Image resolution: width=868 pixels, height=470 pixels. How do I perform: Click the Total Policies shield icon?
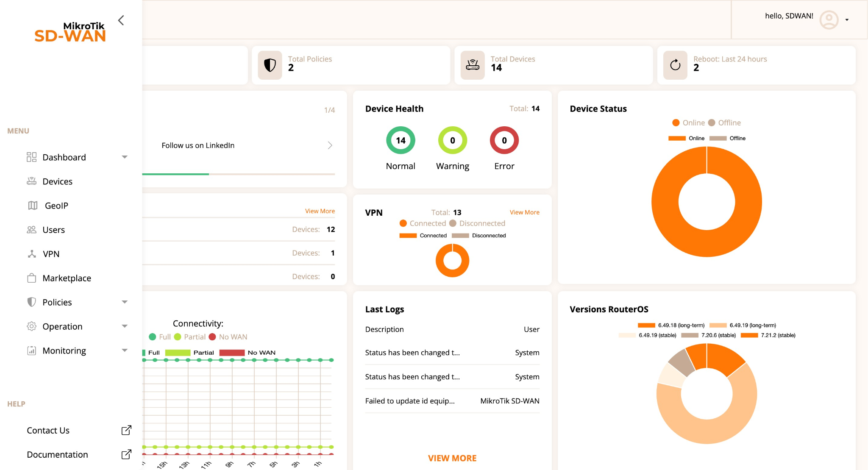(x=270, y=65)
